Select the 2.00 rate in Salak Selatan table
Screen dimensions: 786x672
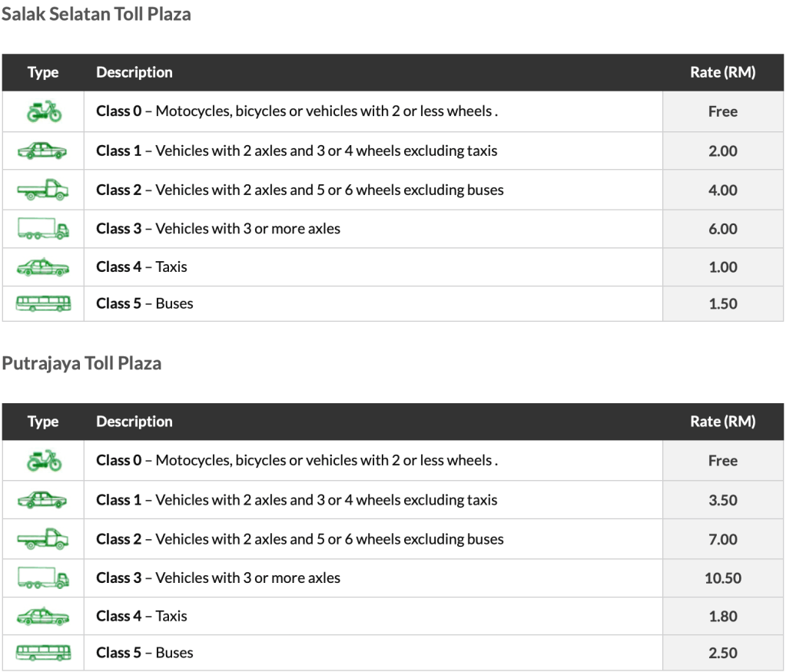[723, 151]
